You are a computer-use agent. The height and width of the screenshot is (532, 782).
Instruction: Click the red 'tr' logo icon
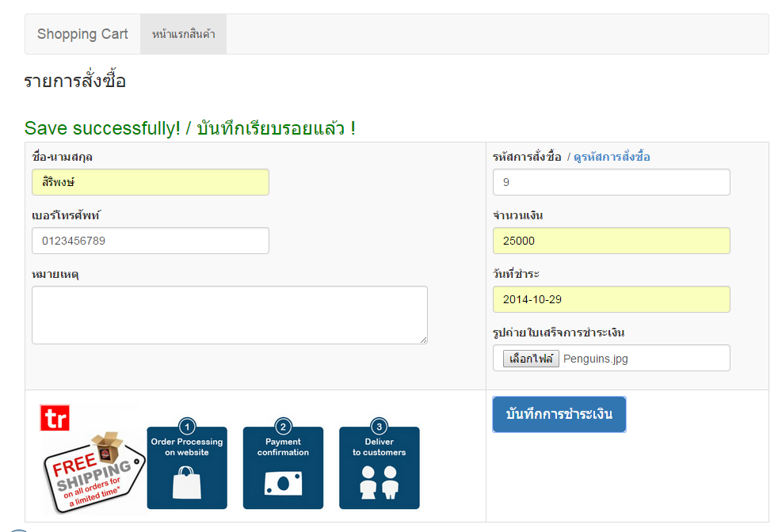click(x=55, y=418)
